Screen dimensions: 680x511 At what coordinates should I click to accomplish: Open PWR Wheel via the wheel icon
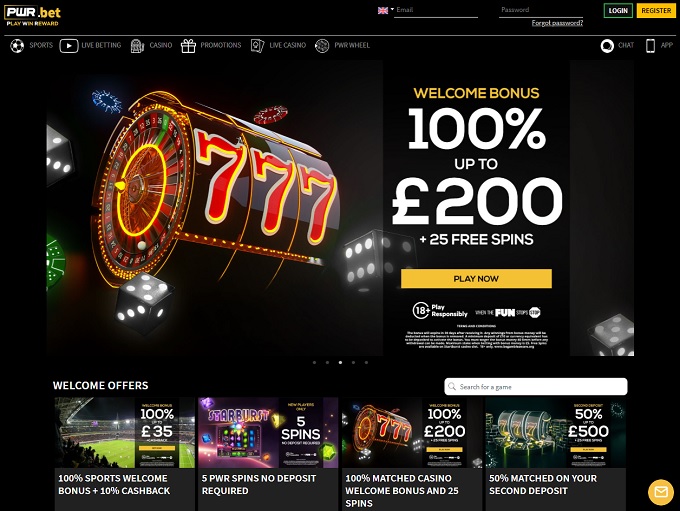[322, 46]
